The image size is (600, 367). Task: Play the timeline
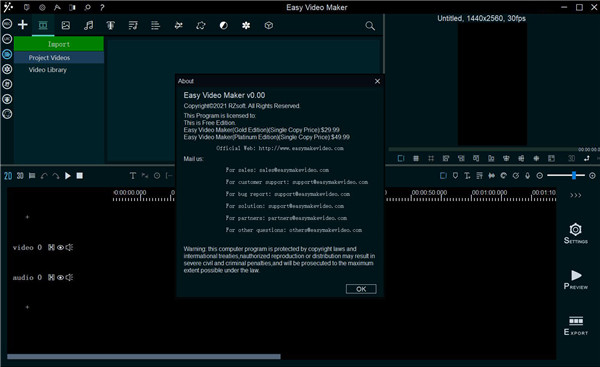pos(68,176)
